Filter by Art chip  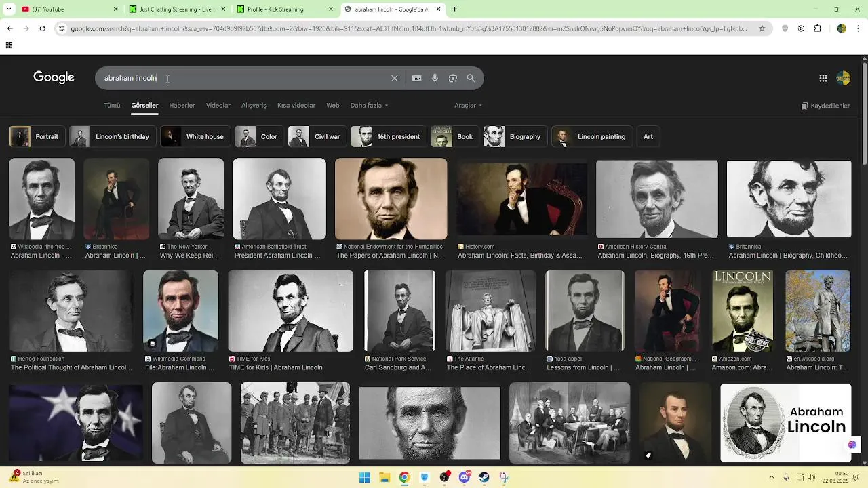click(x=648, y=136)
